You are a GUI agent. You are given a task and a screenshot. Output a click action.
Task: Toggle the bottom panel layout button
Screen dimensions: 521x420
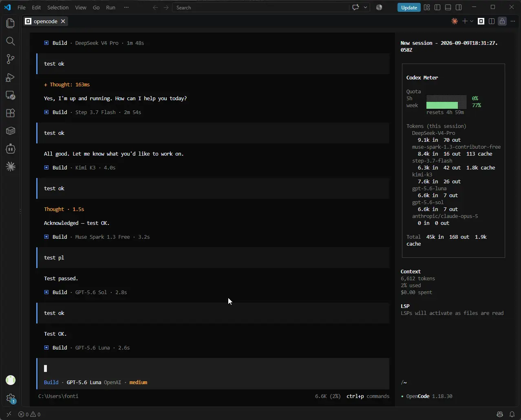point(448,7)
